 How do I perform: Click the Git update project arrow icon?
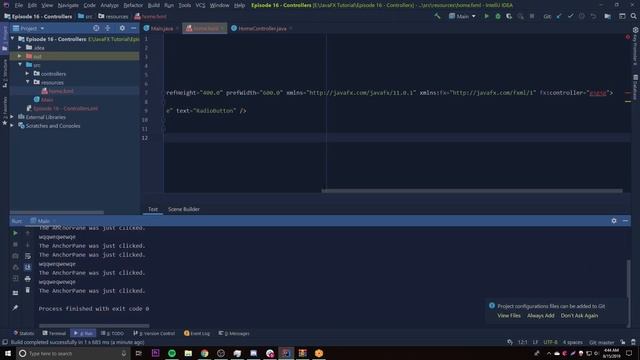(x=559, y=16)
